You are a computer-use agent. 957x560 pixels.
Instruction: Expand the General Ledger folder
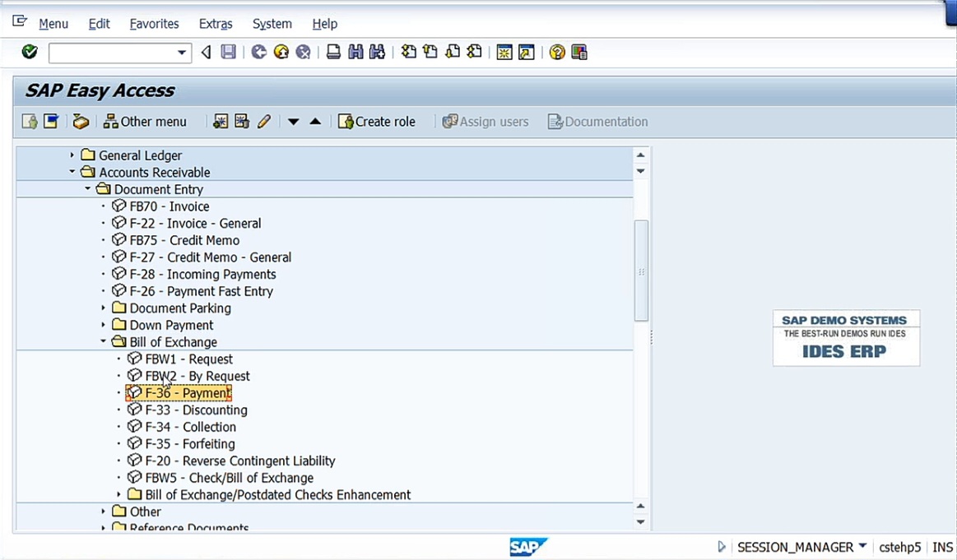click(72, 155)
